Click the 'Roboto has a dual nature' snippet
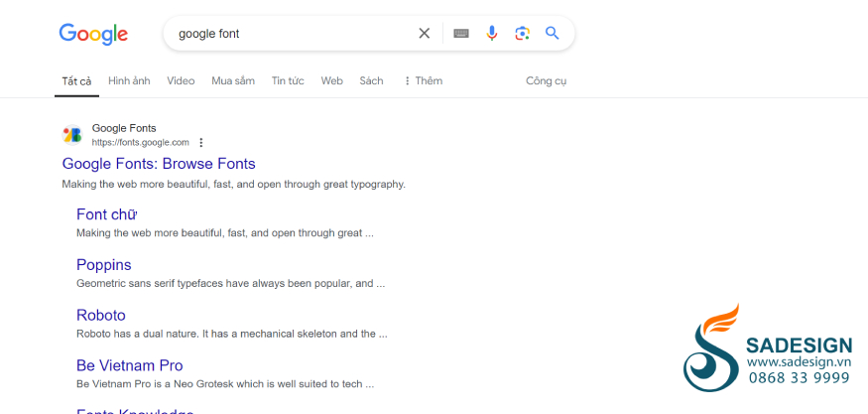868x414 pixels. [x=231, y=335]
